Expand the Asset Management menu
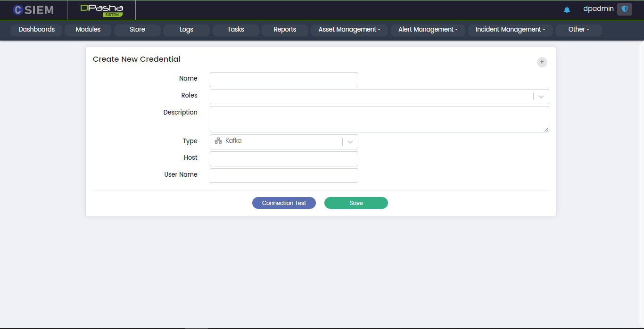 pos(349,30)
